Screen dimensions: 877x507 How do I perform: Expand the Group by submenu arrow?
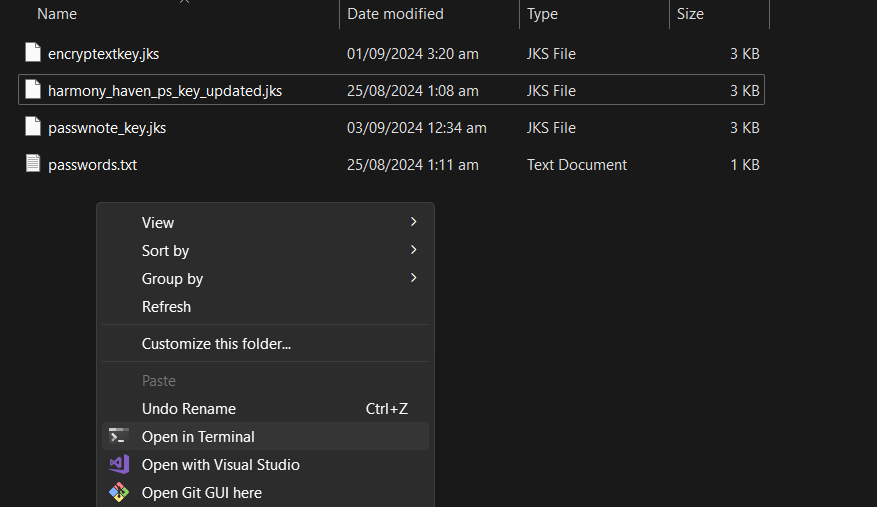pos(413,278)
